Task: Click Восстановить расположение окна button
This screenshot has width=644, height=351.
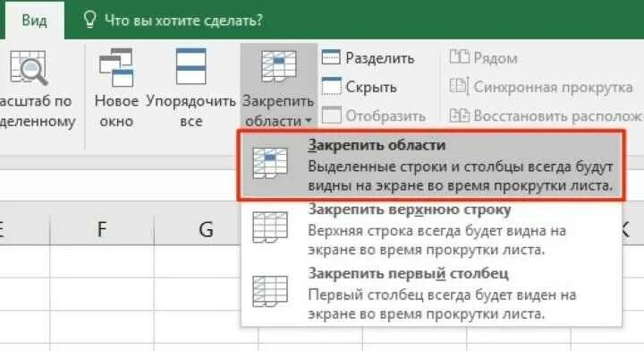Action: [547, 116]
